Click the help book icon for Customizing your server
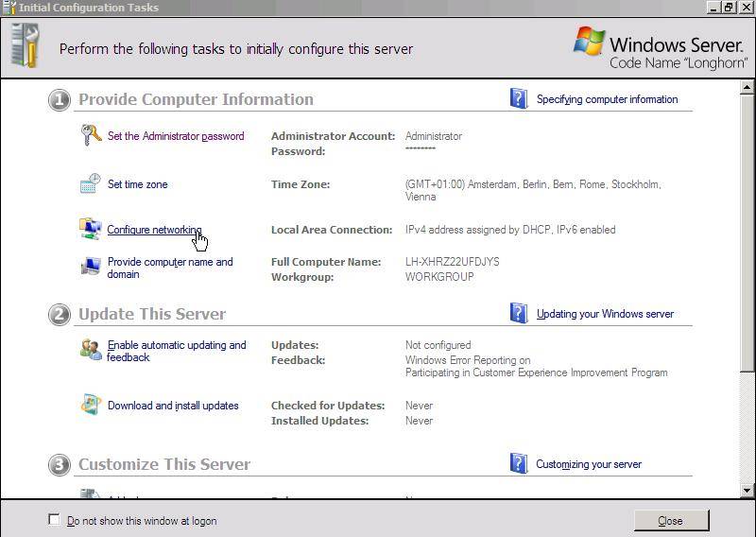This screenshot has width=756, height=537. (519, 463)
